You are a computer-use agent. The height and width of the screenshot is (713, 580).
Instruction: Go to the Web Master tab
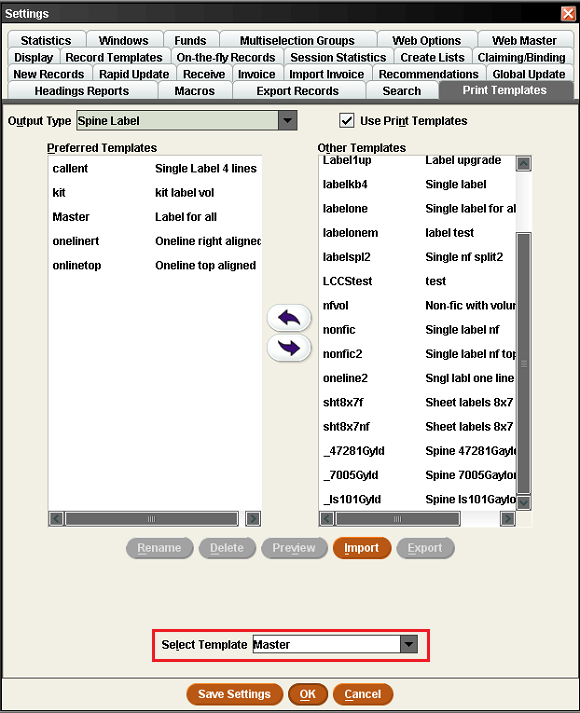click(524, 40)
